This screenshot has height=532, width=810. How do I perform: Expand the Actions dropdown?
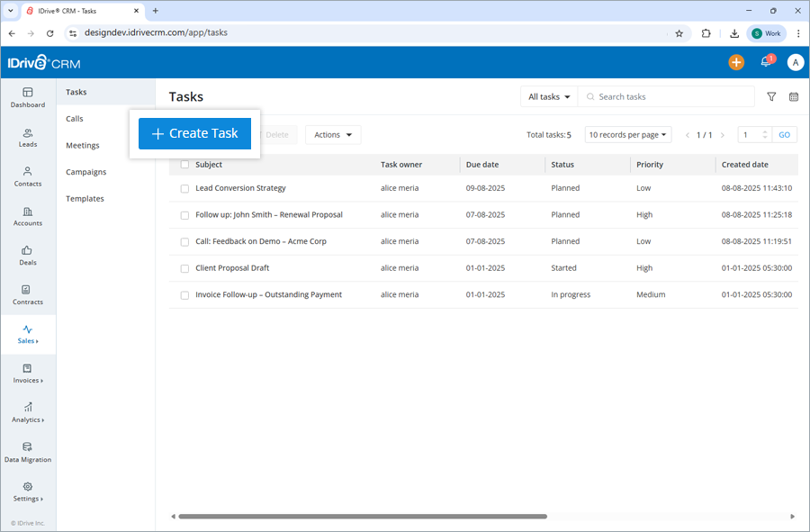pyautogui.click(x=333, y=133)
